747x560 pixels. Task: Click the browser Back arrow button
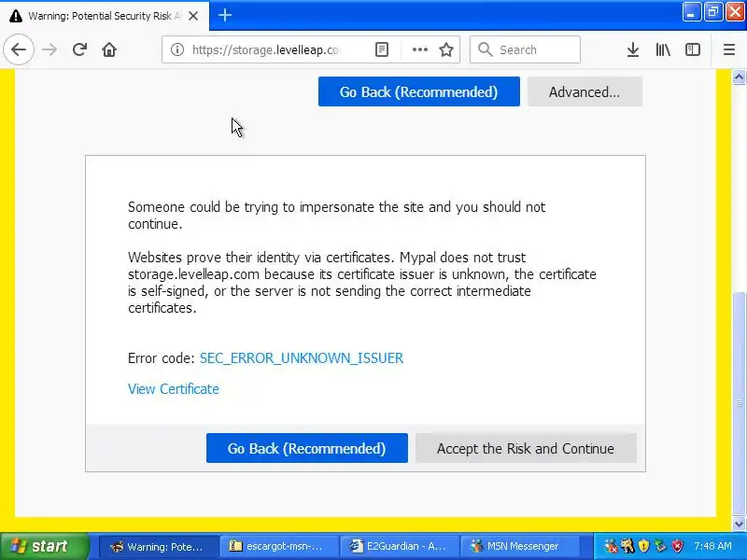click(x=19, y=49)
